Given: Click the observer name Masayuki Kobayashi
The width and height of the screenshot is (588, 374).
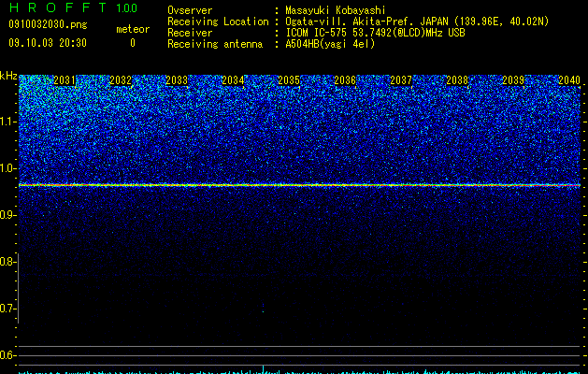Looking at the screenshot, I should pyautogui.click(x=336, y=10).
